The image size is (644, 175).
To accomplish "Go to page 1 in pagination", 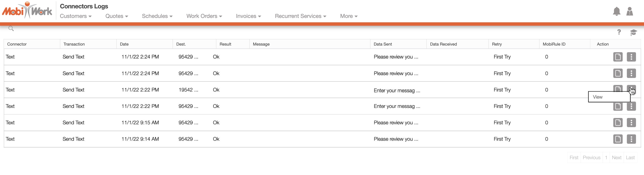I will coord(606,157).
